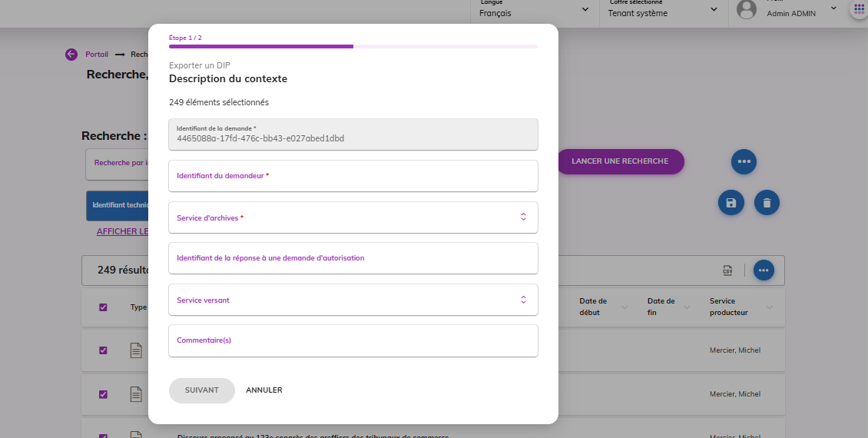Open the three-dot menu in results bar
The image size is (868, 438).
(x=764, y=270)
